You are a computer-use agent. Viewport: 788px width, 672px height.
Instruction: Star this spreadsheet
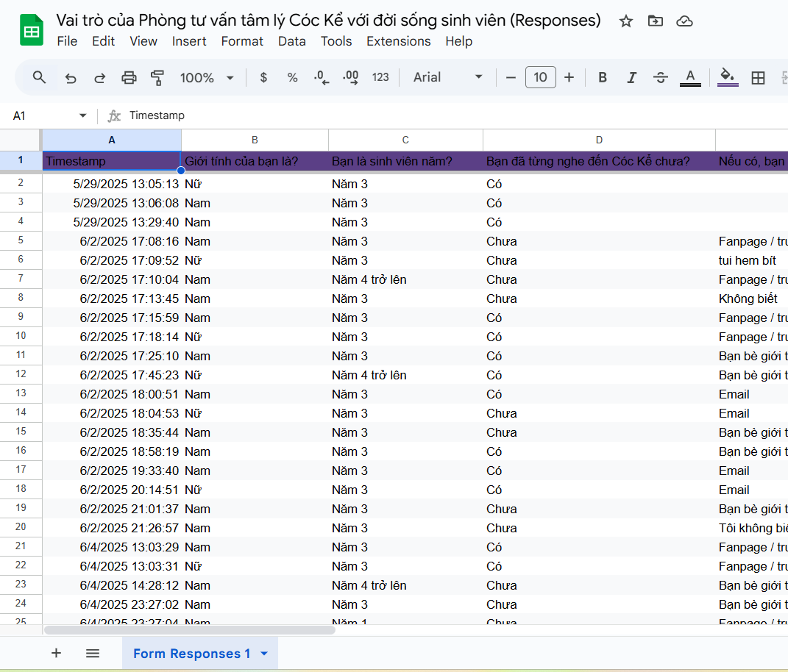(625, 21)
